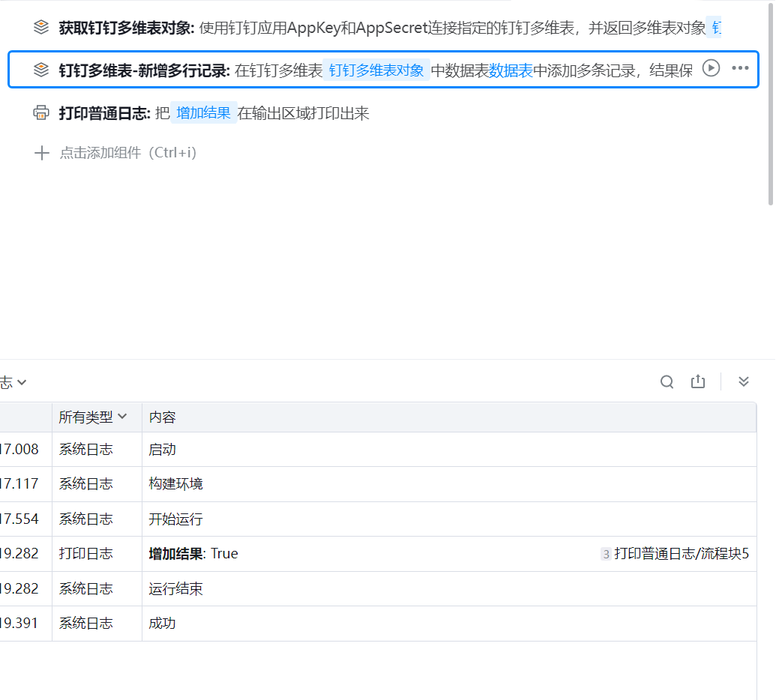Click the vertical scrollbar of the flow editor
This screenshot has width=776, height=700.
772,105
